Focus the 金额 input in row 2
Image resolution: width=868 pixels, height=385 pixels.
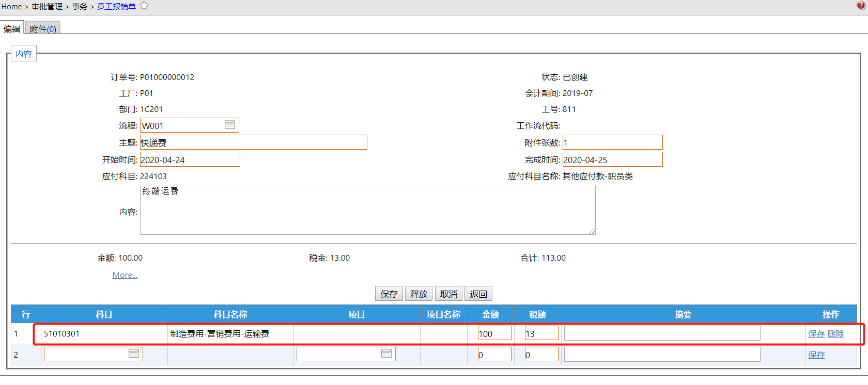point(494,354)
